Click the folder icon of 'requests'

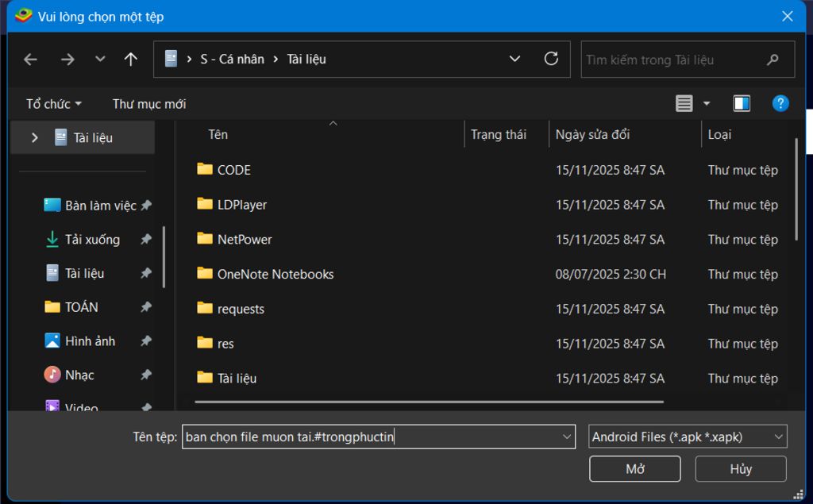tap(205, 308)
